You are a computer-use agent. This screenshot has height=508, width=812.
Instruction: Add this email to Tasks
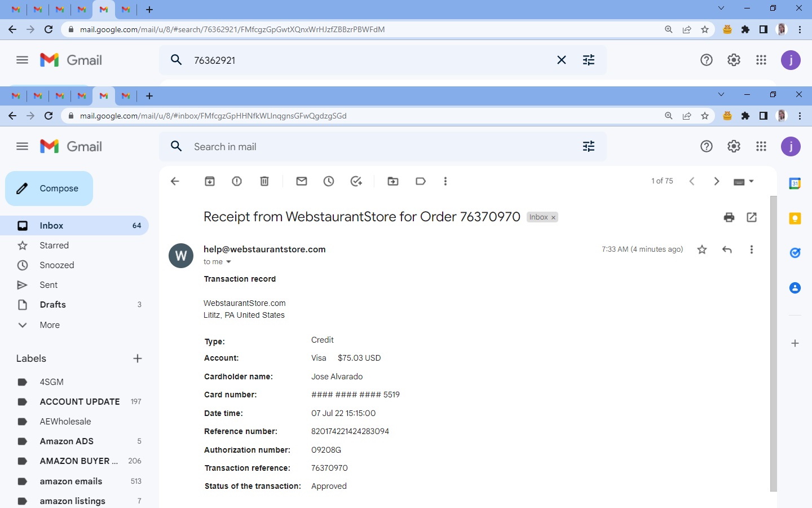pos(356,181)
